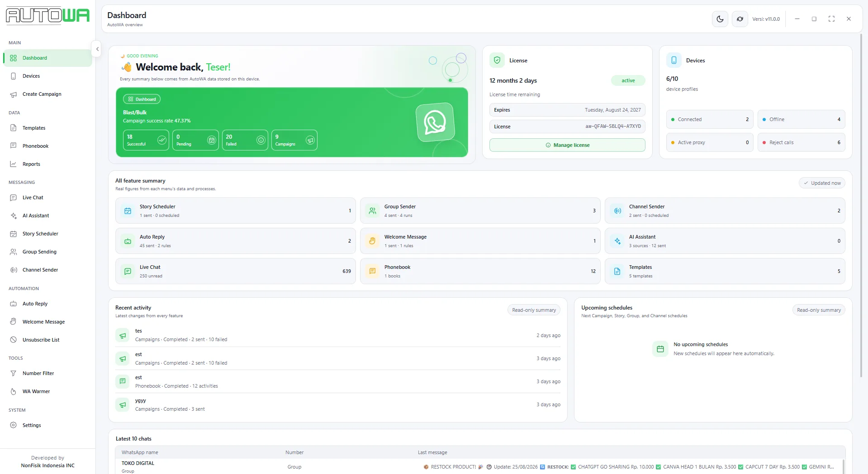The width and height of the screenshot is (868, 474).
Task: Select the license key aw-QFAW-SBLQ4-A7XYD
Action: coord(613,127)
